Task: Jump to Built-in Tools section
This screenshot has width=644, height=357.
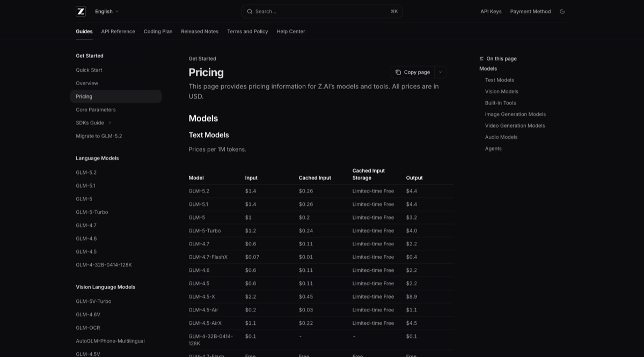Action: pyautogui.click(x=500, y=103)
